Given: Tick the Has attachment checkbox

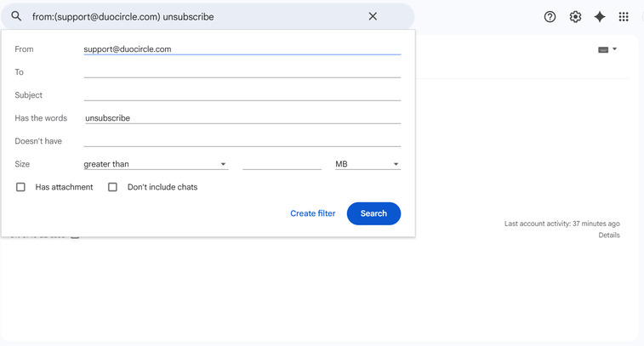Looking at the screenshot, I should [x=20, y=187].
